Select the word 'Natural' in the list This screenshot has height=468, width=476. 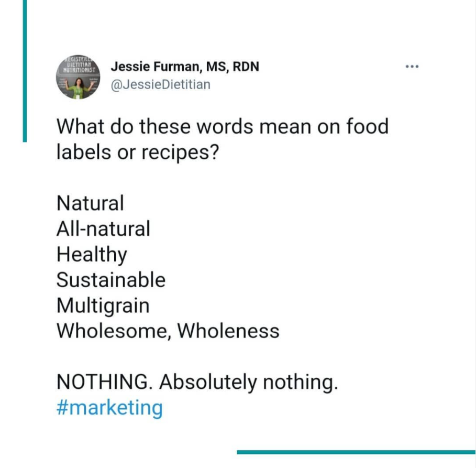(x=90, y=203)
